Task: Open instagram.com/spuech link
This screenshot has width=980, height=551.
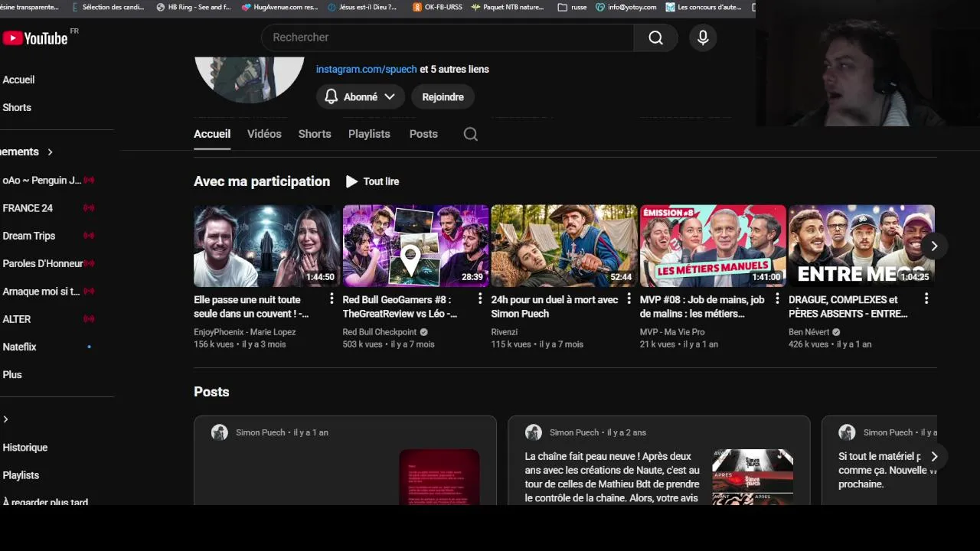Action: coord(367,69)
